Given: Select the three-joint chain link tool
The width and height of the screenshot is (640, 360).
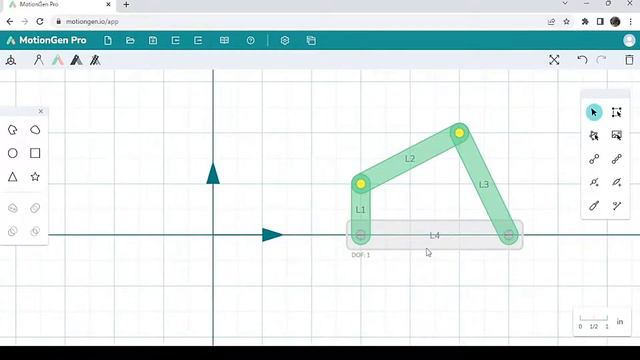Looking at the screenshot, I should pyautogui.click(x=616, y=159).
